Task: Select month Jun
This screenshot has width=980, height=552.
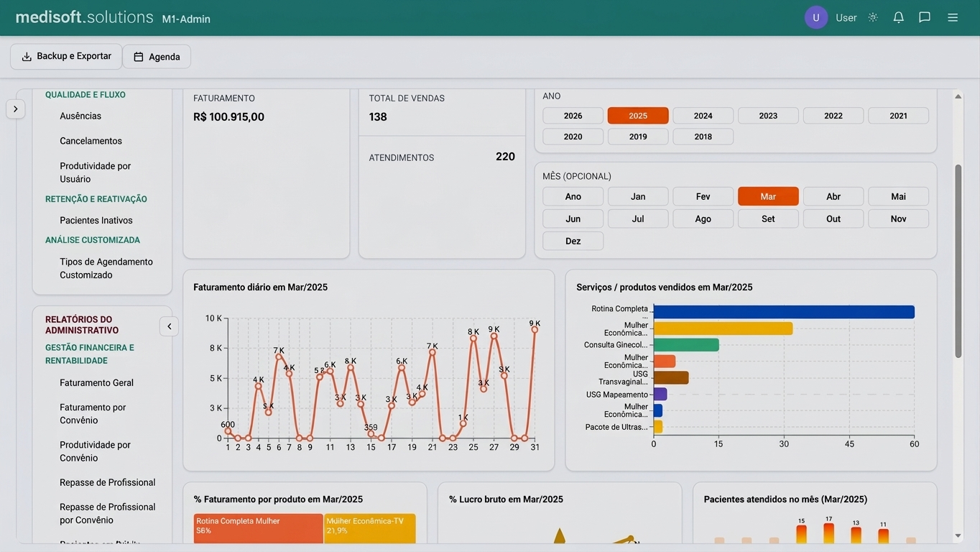Action: pyautogui.click(x=573, y=218)
